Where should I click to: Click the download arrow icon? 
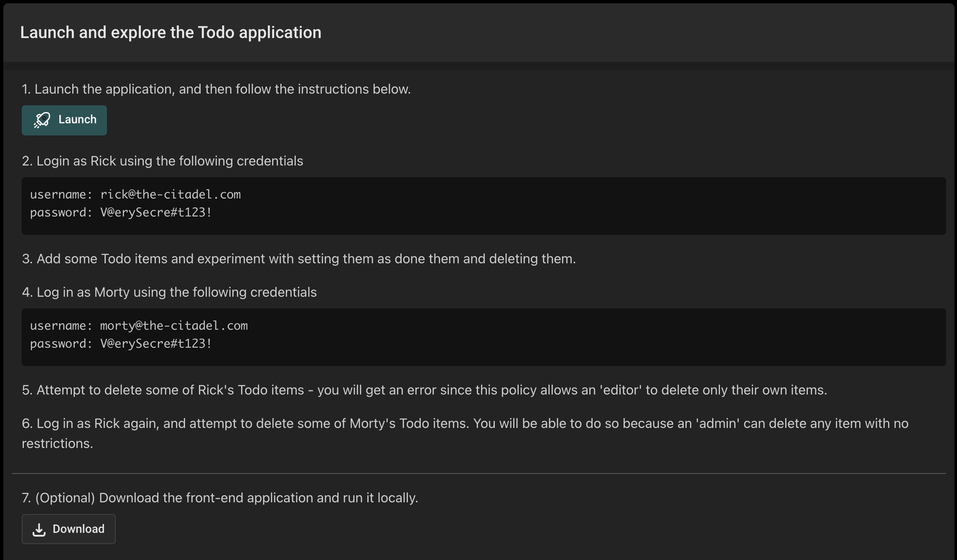pyautogui.click(x=39, y=529)
